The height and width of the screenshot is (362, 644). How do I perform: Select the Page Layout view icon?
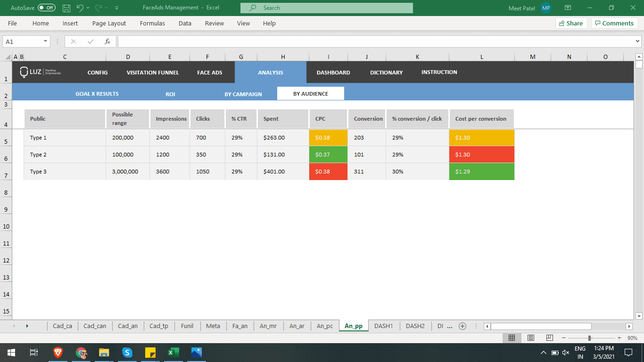530,337
